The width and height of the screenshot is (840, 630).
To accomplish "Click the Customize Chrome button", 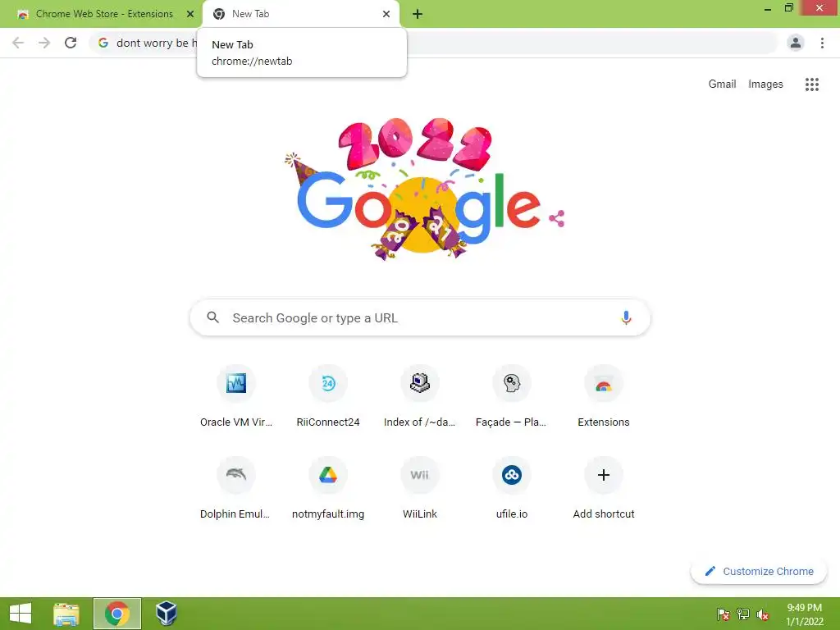I will coord(759,571).
